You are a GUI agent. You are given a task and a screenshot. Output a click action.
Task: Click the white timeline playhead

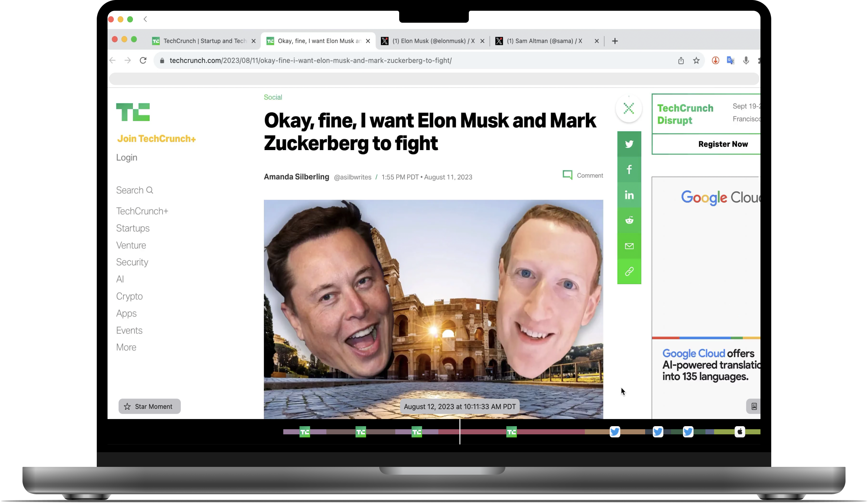[x=460, y=432]
